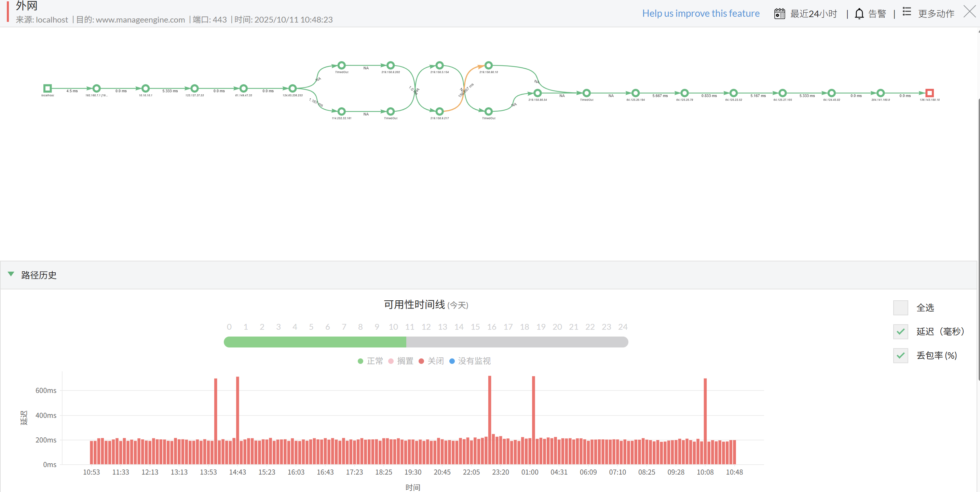
Task: Disable the 延迟（毫秒）checkbox
Action: point(900,331)
